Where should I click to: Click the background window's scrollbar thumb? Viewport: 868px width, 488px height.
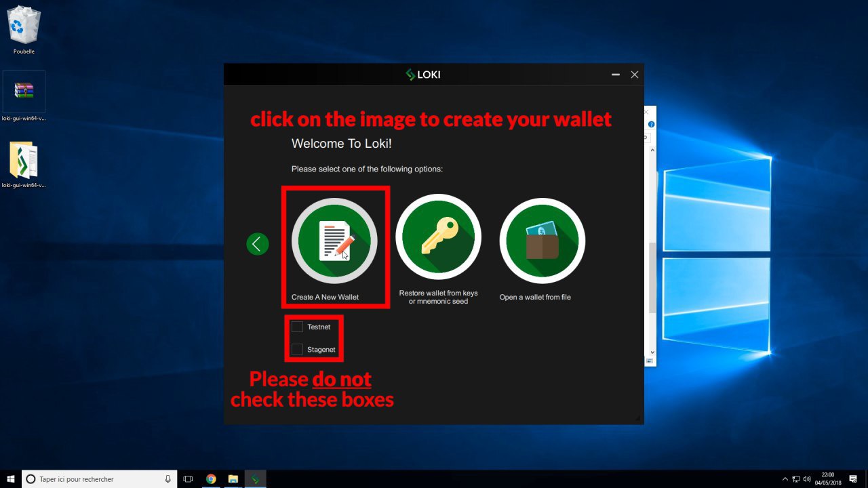(652, 278)
